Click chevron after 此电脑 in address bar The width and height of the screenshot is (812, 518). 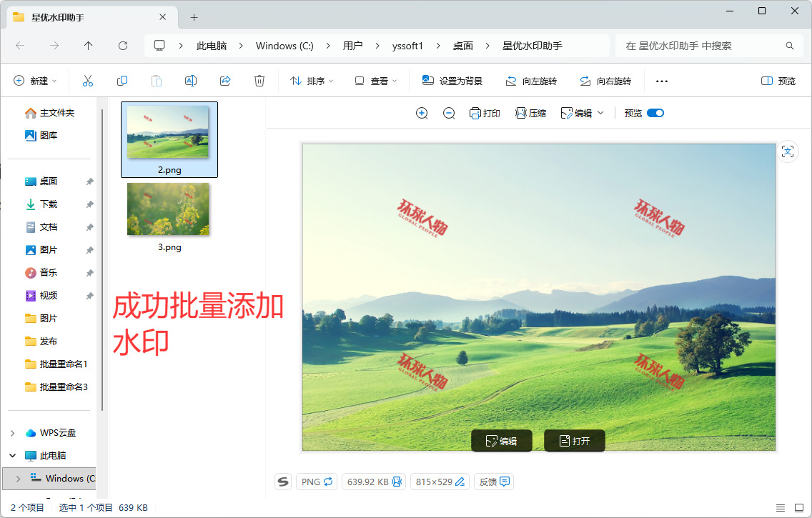click(x=242, y=46)
